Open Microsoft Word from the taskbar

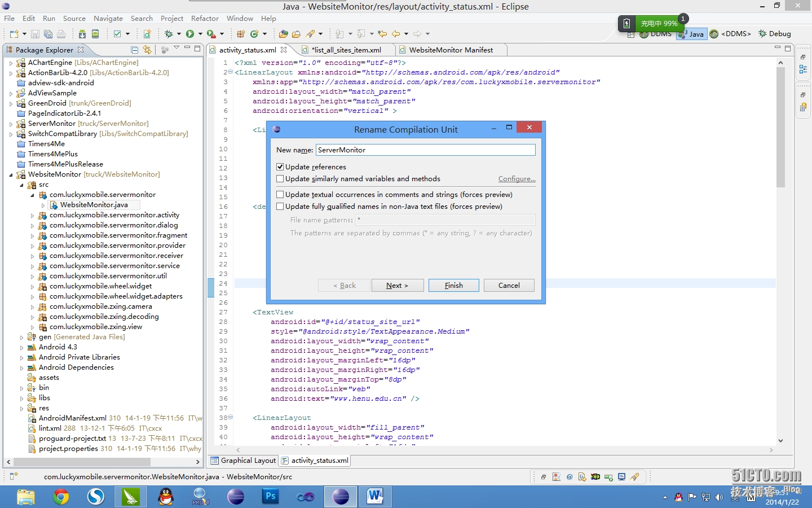(375, 497)
